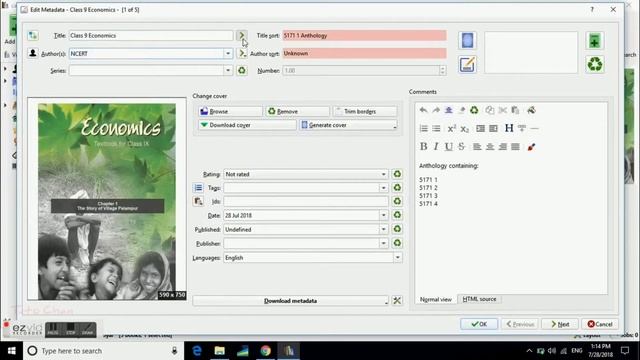This screenshot has width=640, height=360.
Task: Clear the series with green icon
Action: (x=242, y=70)
